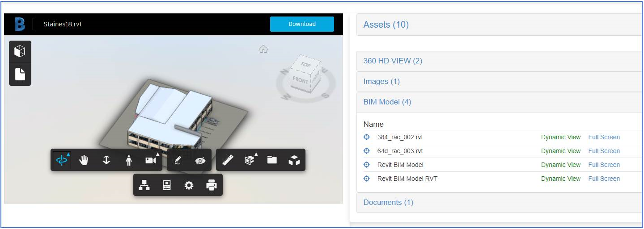Open the Model browser tree icon

(x=144, y=185)
